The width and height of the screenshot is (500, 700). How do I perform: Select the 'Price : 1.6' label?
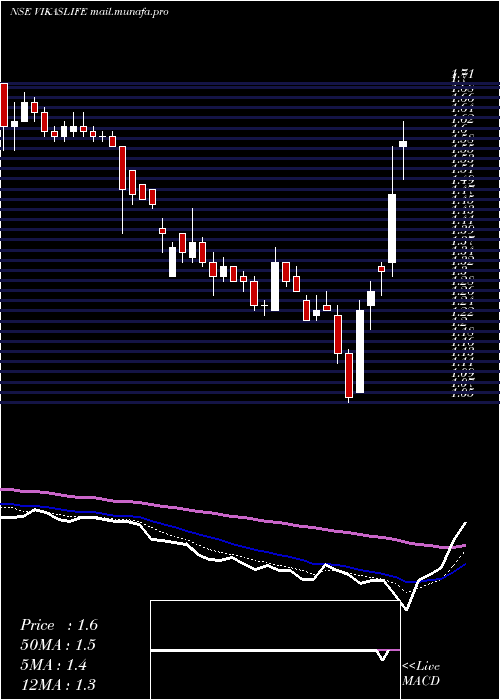point(59,625)
